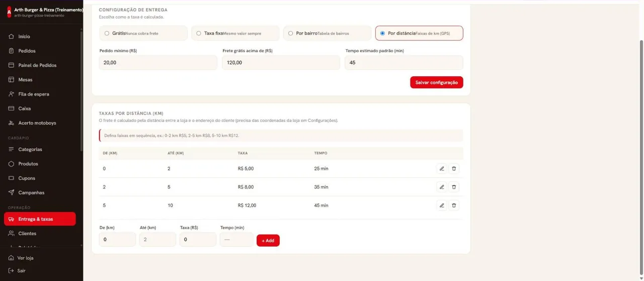Click the Clientes people icon
Screen dimensions: 644x281
(11, 233)
